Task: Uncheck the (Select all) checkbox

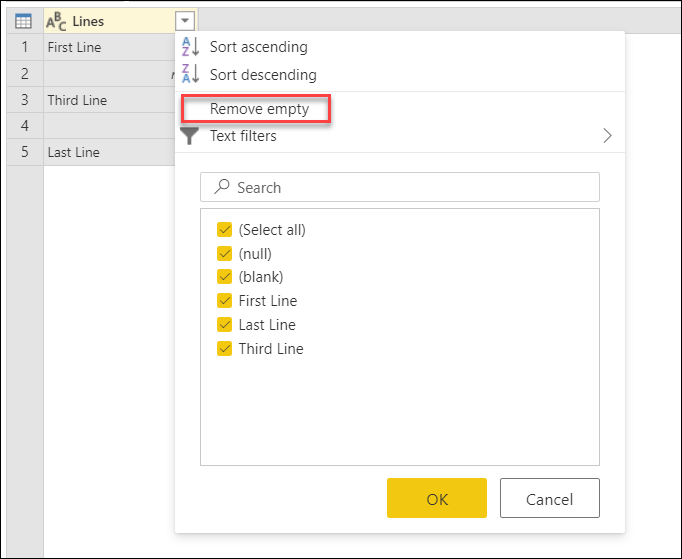Action: pyautogui.click(x=224, y=230)
